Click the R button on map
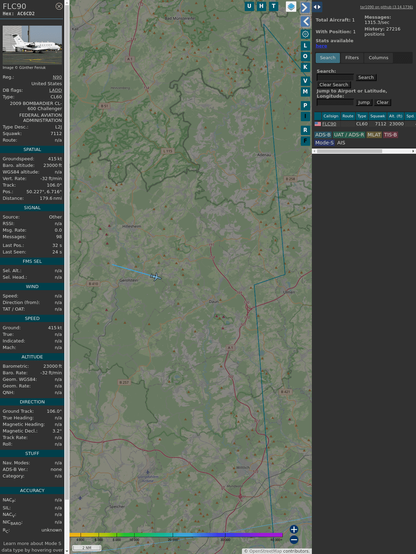The width and height of the screenshot is (416, 554). (305, 130)
